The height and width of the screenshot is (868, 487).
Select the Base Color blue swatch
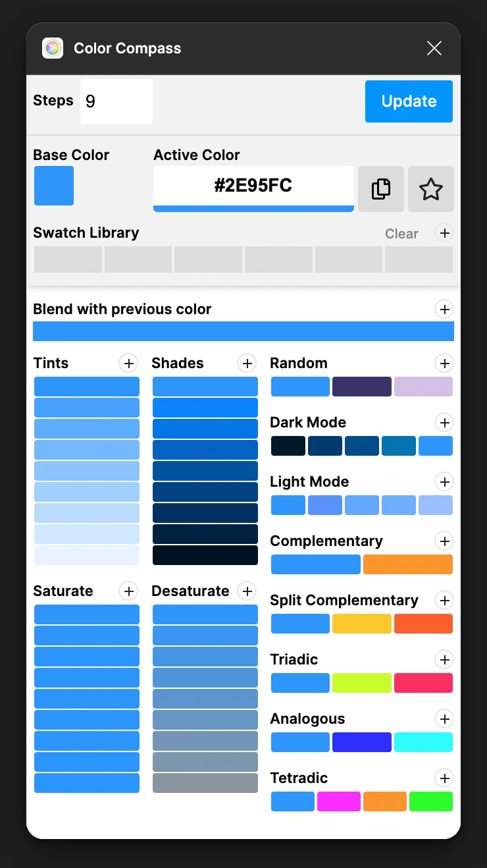54,186
